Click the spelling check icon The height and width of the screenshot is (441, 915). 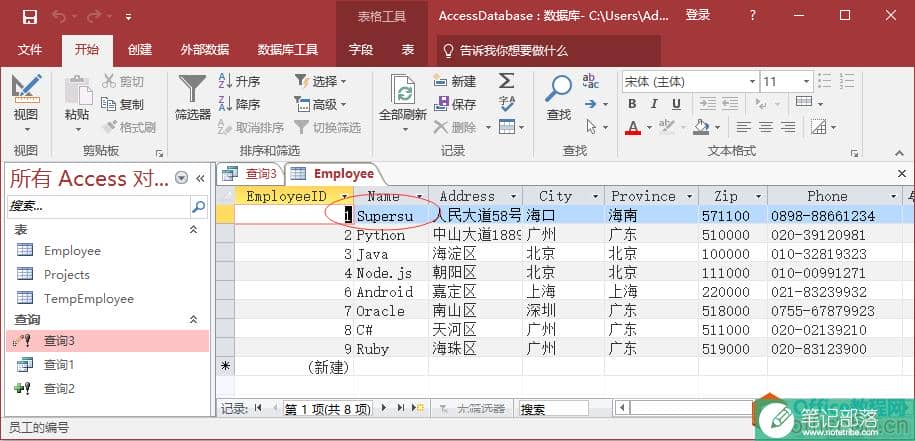pos(506,103)
